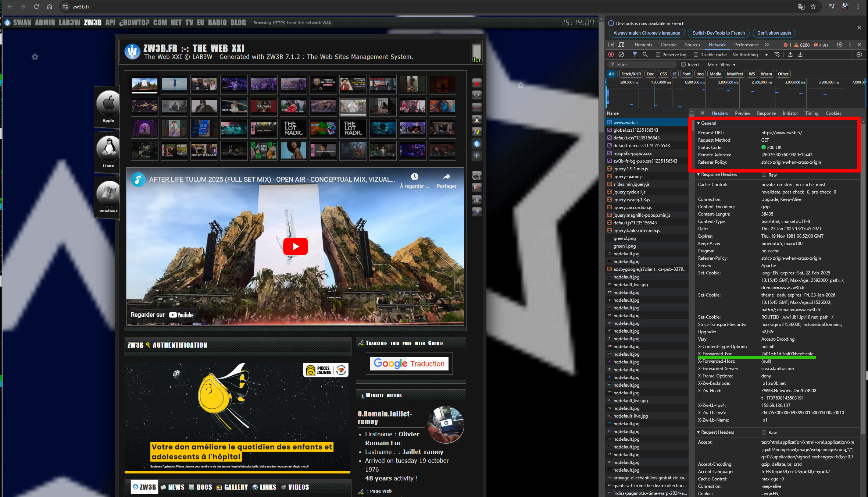Open the Preview tab of the request

742,113
